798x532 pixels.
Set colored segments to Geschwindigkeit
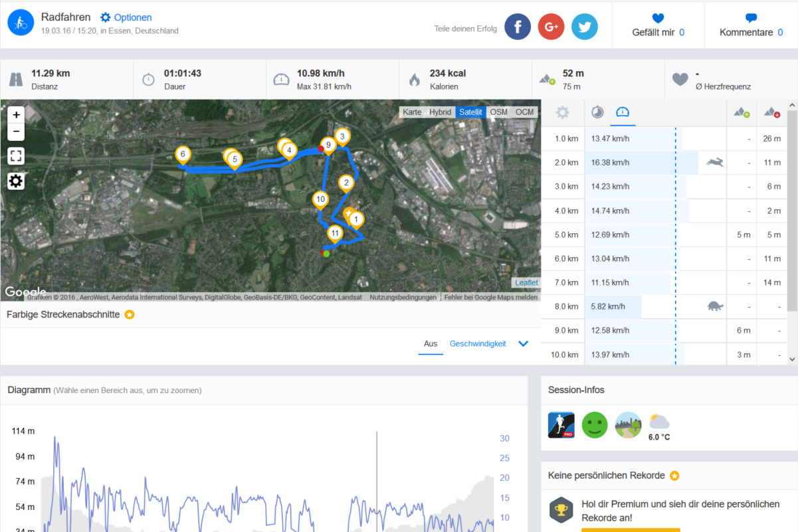(478, 343)
